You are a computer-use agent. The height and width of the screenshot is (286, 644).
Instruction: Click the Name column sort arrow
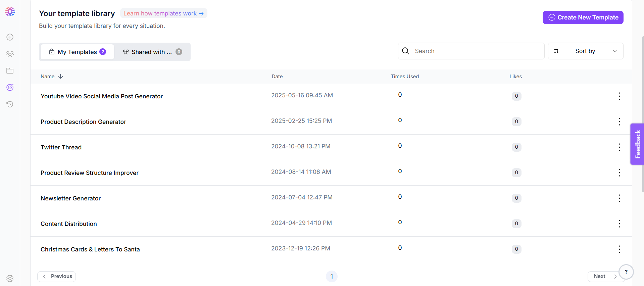pyautogui.click(x=61, y=77)
